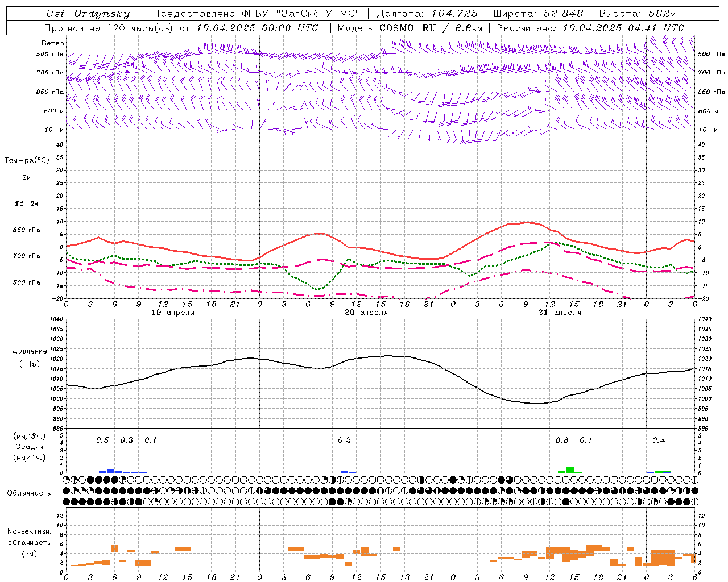Click the '20 апреля' date label
728x582 pixels.
[x=366, y=313]
